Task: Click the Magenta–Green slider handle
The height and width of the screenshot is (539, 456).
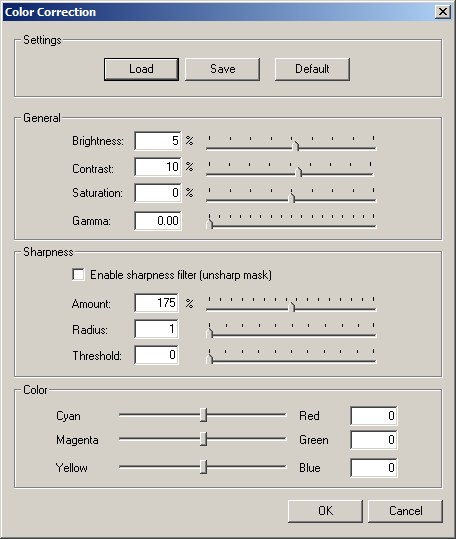Action: click(203, 439)
